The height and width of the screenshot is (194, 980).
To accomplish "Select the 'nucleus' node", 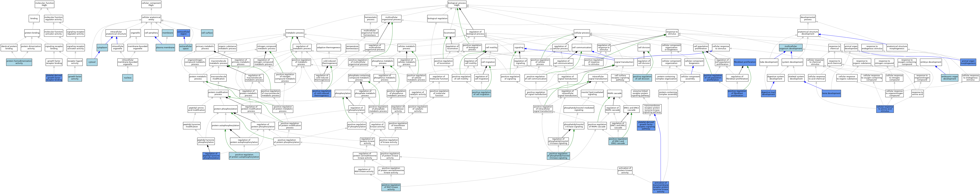I will (128, 78).
